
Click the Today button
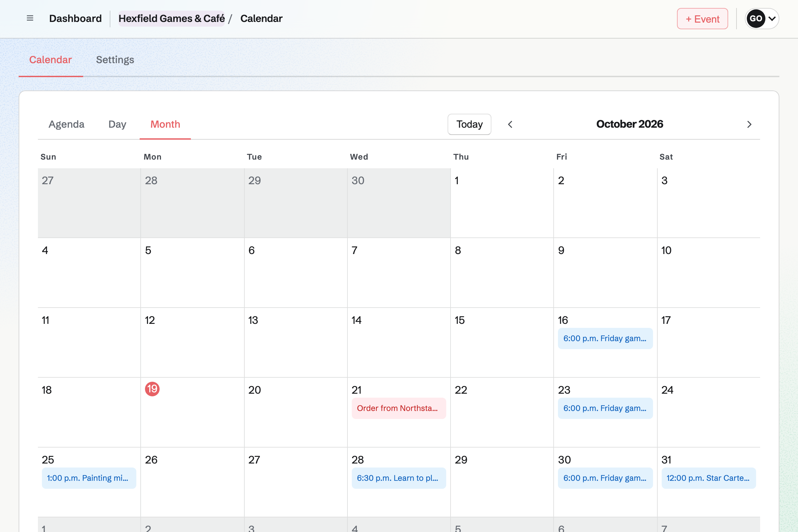[x=469, y=124]
